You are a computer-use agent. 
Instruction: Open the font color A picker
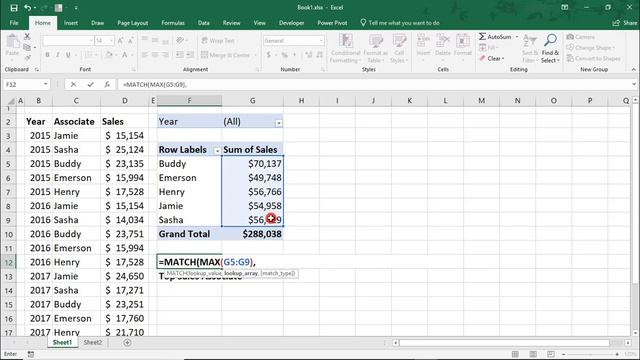click(125, 55)
